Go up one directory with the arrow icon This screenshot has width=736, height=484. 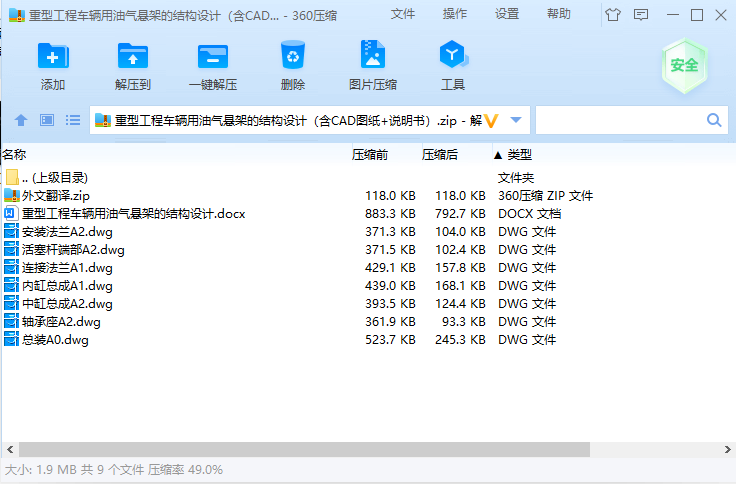tap(21, 120)
